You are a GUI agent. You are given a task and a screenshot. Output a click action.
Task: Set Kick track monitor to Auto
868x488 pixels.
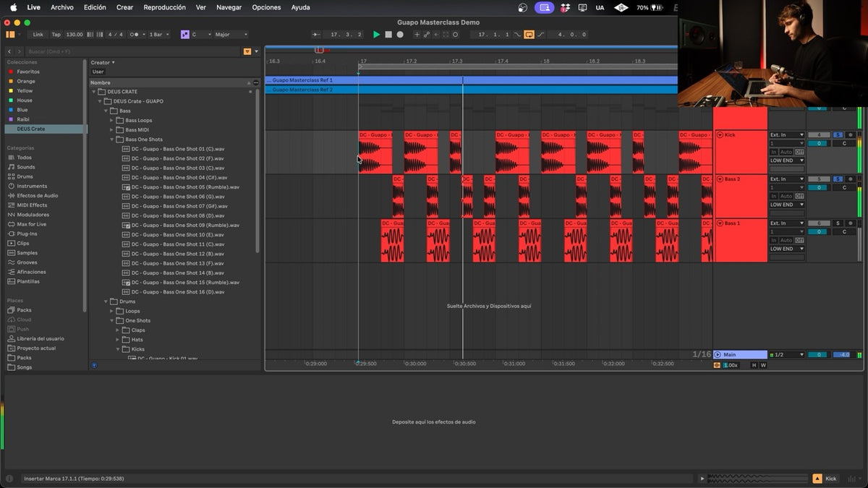point(786,152)
